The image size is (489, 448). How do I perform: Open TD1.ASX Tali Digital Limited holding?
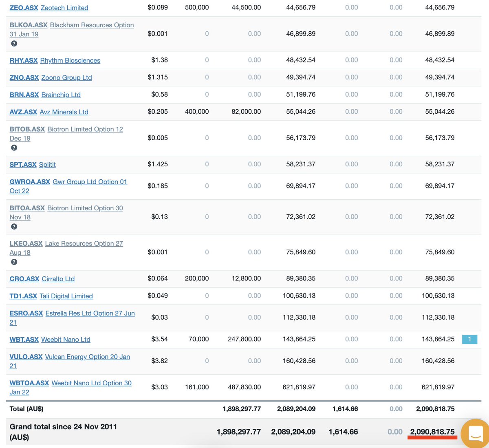pyautogui.click(x=51, y=296)
